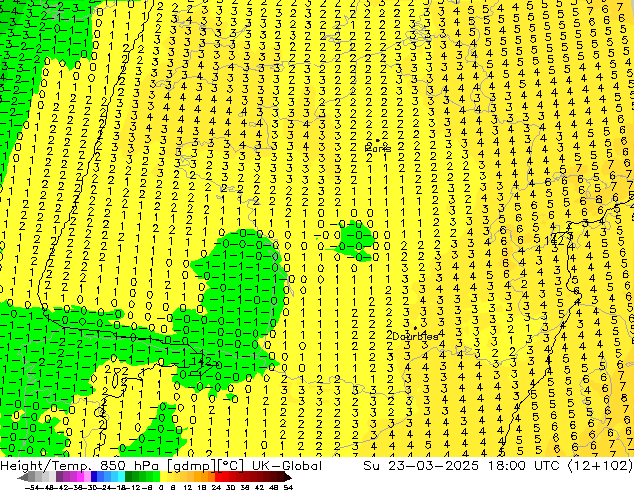Screen dimensions: 634x490
Task: Pick the magenta legend swatch
Action: point(80,478)
